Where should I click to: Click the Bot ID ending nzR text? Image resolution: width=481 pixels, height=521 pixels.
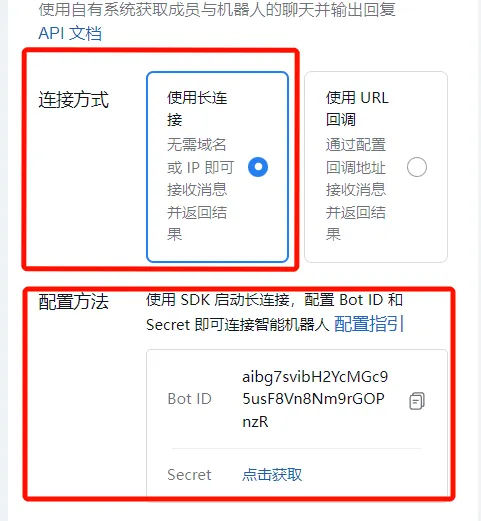click(x=255, y=422)
